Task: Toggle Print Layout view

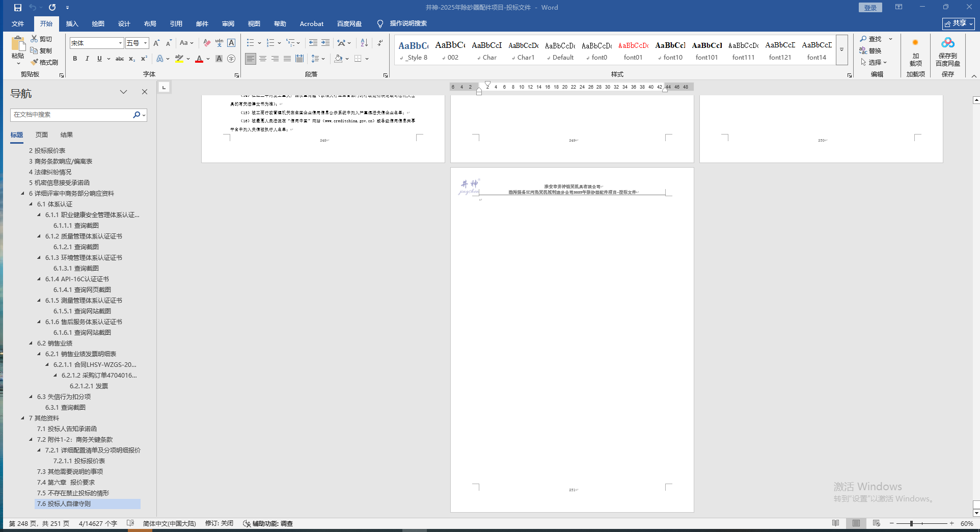Action: click(x=856, y=523)
